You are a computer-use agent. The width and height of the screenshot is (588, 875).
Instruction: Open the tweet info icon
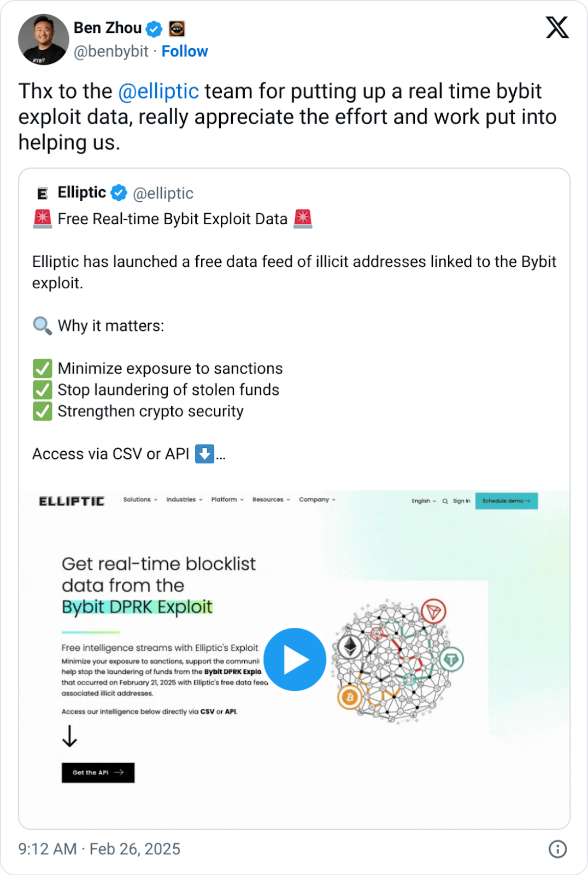pos(557,849)
